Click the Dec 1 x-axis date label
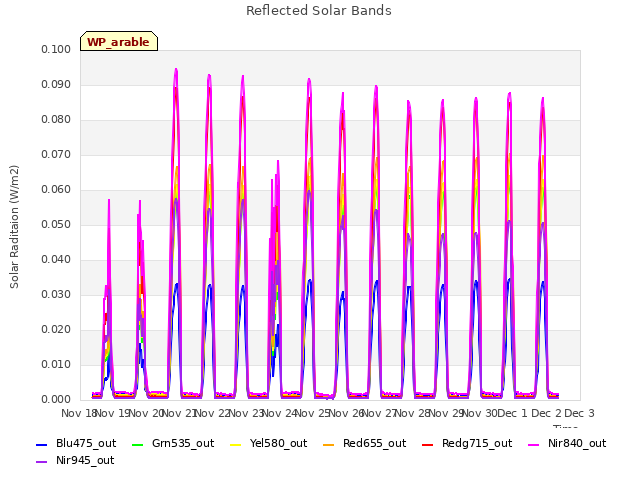640x480 pixels. (512, 413)
